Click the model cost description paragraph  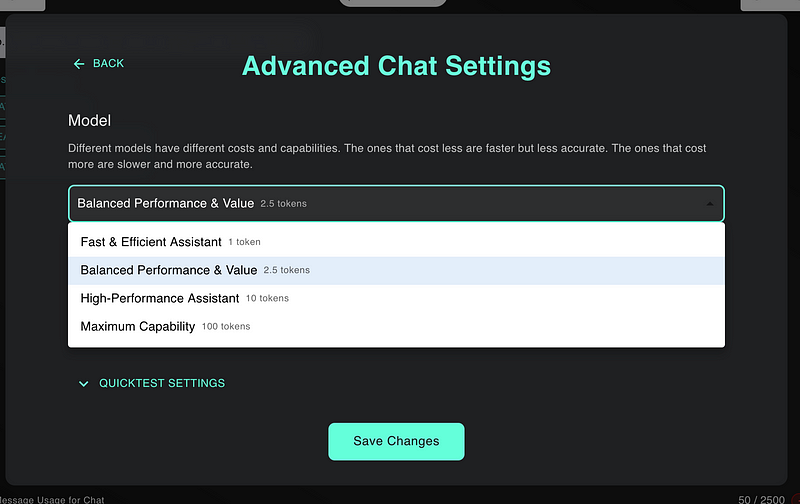pos(387,156)
